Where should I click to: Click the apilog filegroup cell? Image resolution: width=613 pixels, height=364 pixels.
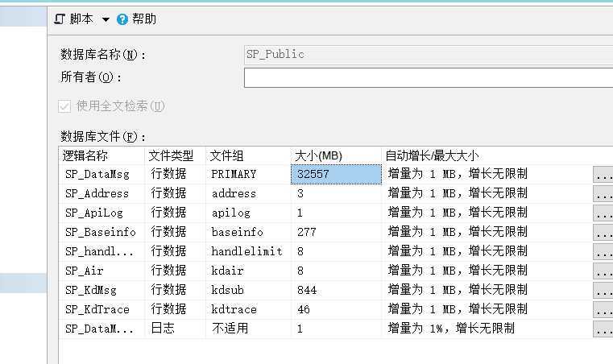[249, 213]
